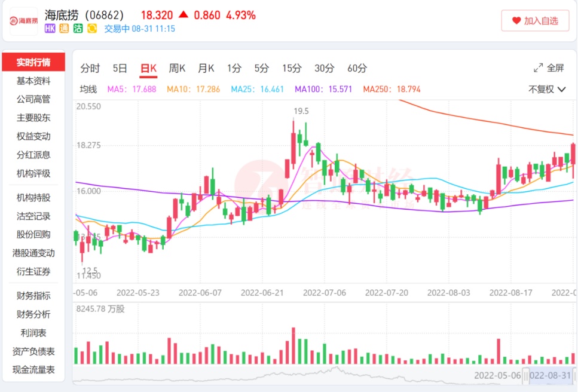Toggle the MA25 moving average line
This screenshot has height=392, width=578.
(x=257, y=90)
